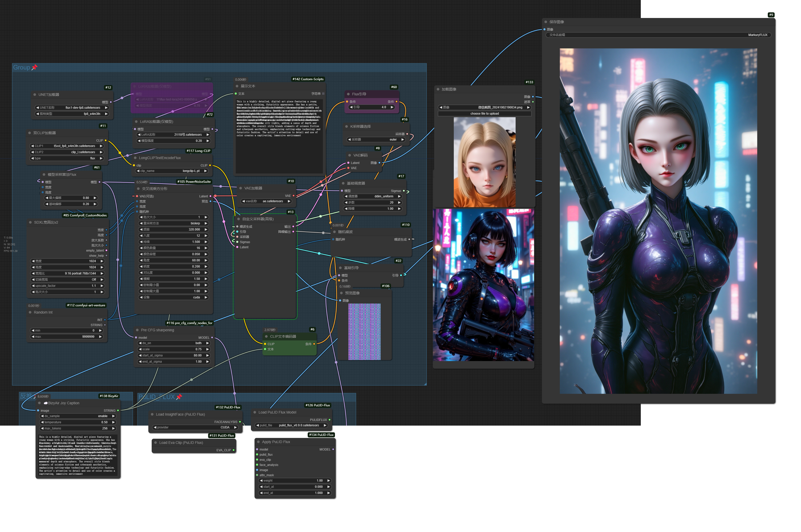Toggle the 切换宽高 Off switch
The image size is (801, 532).
coord(68,280)
